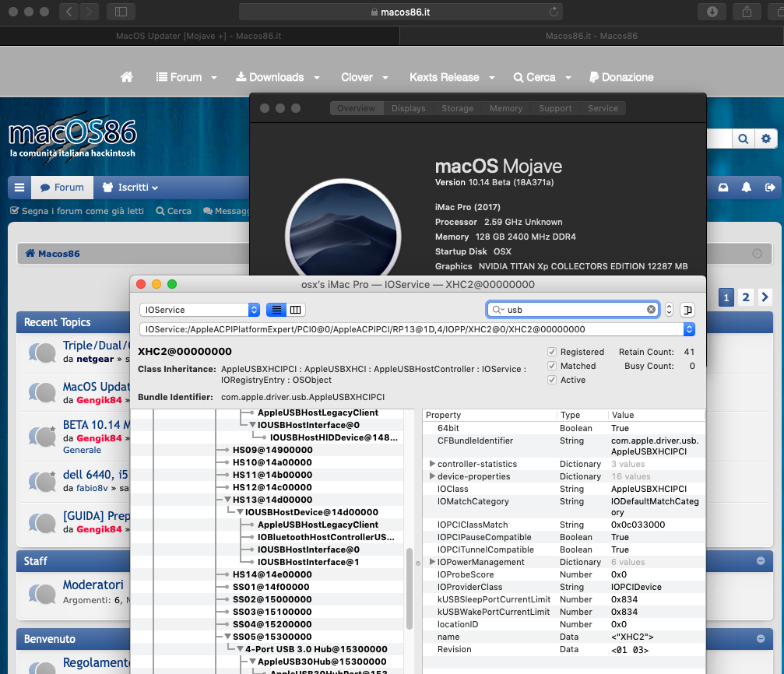The height and width of the screenshot is (674, 784).
Task: Toggle the Active checkbox
Action: 552,380
